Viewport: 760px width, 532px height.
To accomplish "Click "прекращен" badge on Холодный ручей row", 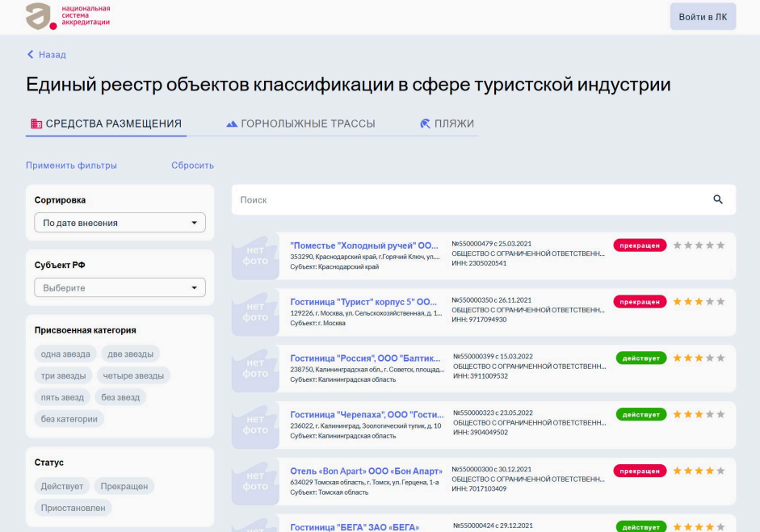I will pyautogui.click(x=640, y=245).
